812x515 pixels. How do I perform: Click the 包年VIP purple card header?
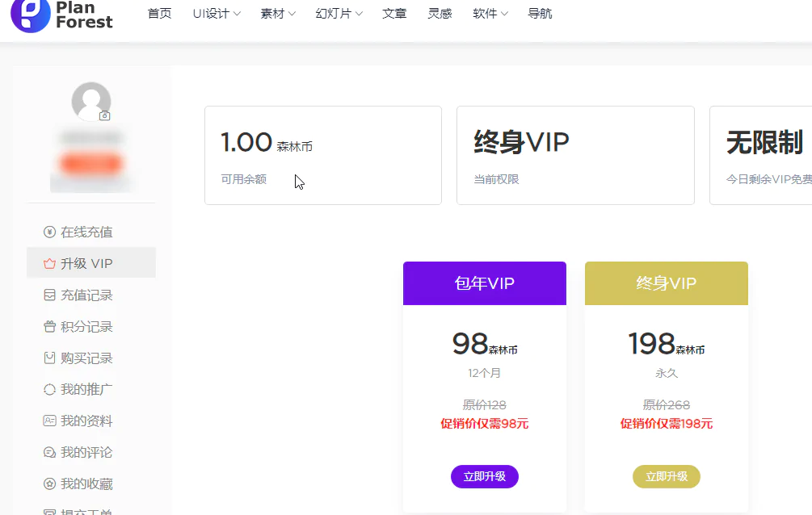485,283
